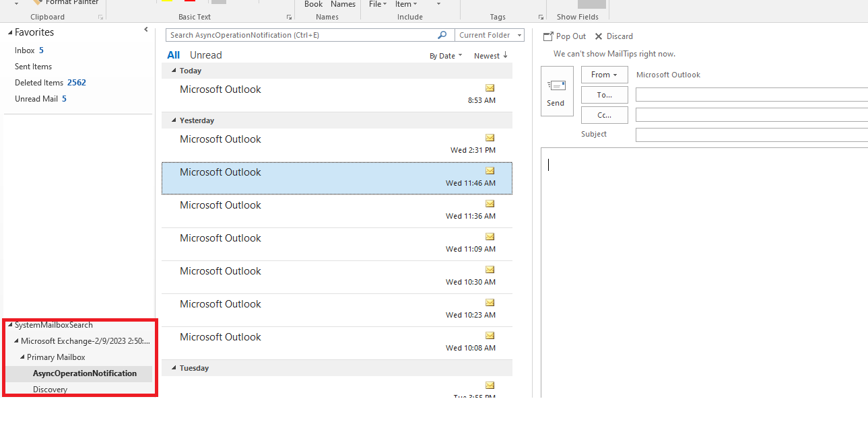868x436 pixels.
Task: Click the envelope icon on the Wed 2:31 PM message
Action: (x=490, y=137)
